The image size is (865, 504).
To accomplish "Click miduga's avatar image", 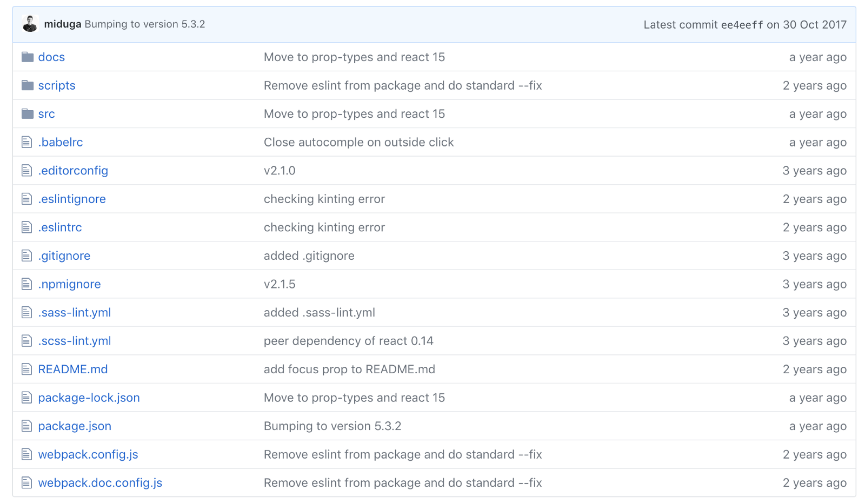I will [30, 24].
